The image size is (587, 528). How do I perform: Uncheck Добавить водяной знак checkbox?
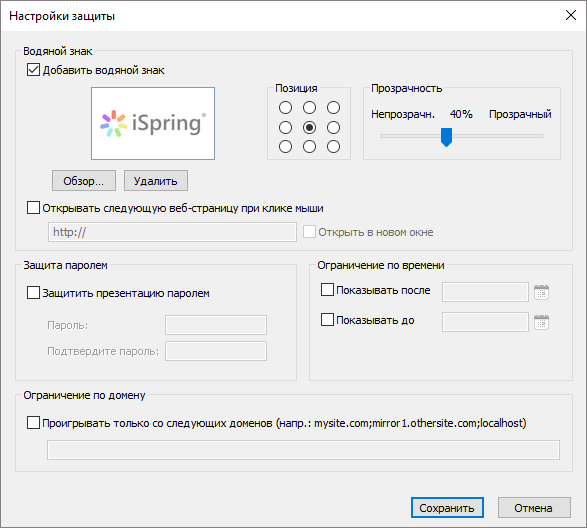tap(33, 70)
